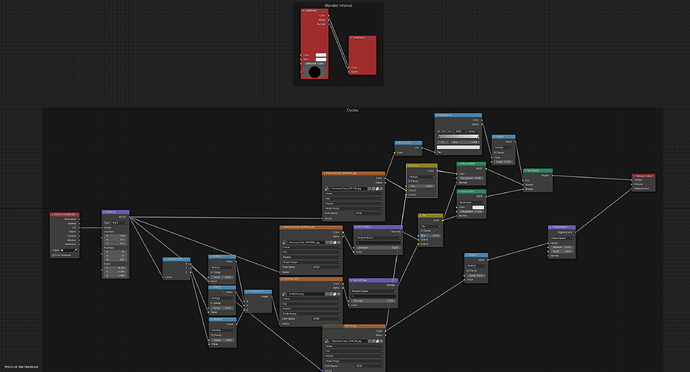Open Single Image source dropdown on Scratches texture

pyautogui.click(x=311, y=314)
